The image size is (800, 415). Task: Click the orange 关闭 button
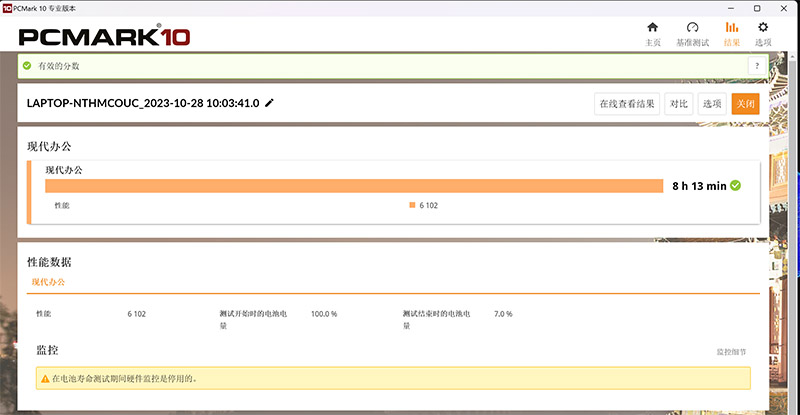(745, 104)
